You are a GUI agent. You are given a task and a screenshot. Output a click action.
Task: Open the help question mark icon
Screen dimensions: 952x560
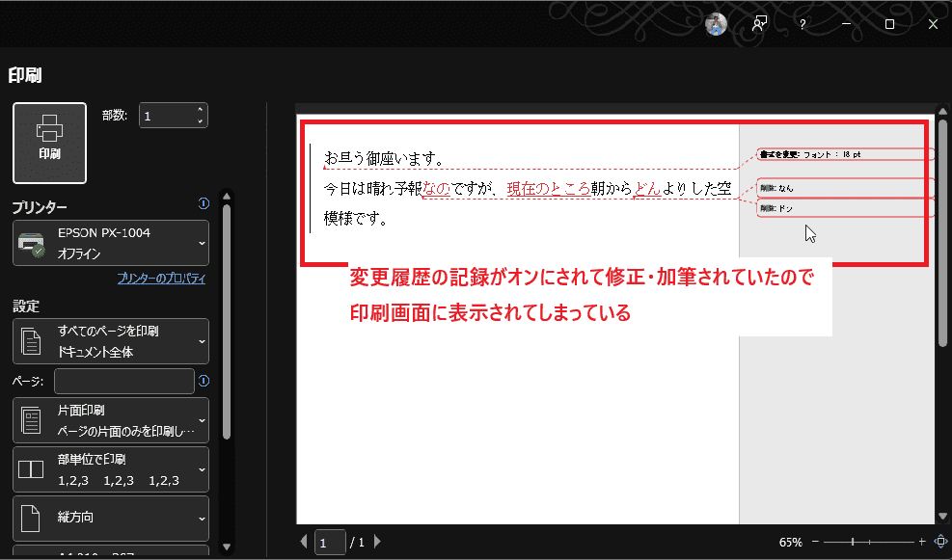coord(802,24)
